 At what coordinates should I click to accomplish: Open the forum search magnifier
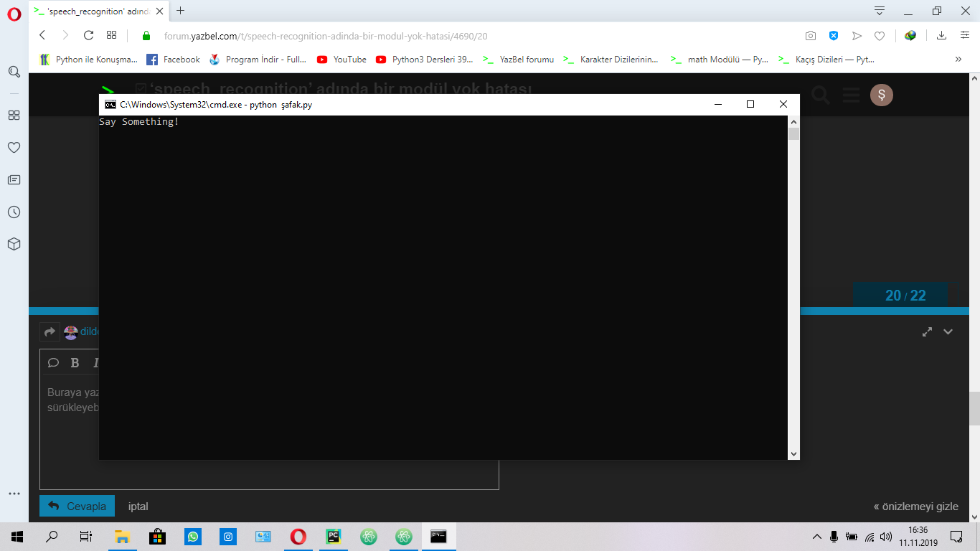(820, 95)
